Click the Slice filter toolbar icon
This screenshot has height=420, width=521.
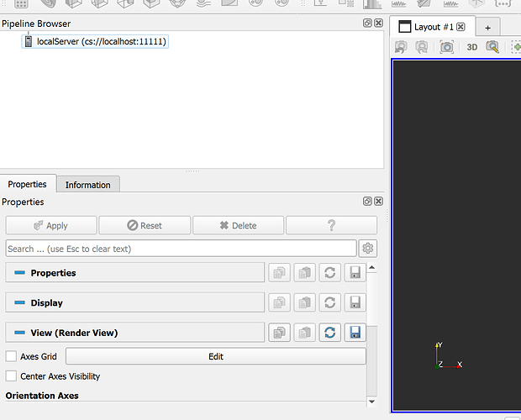99,3
